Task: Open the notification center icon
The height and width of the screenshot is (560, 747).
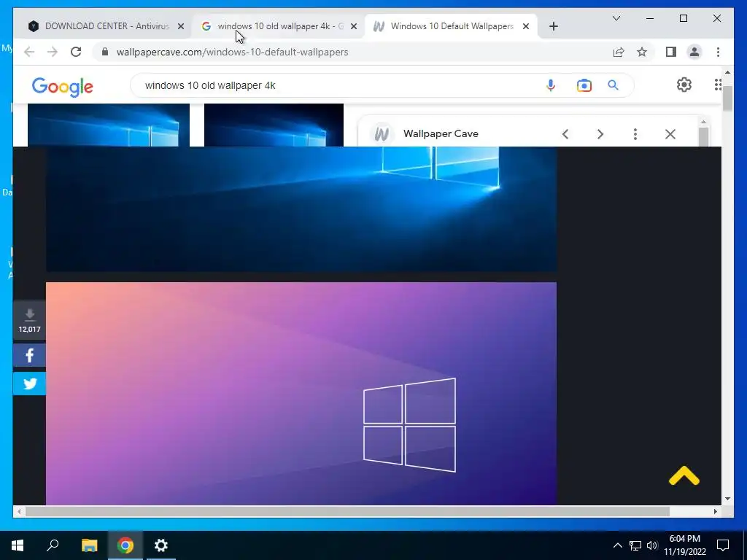Action: click(723, 545)
